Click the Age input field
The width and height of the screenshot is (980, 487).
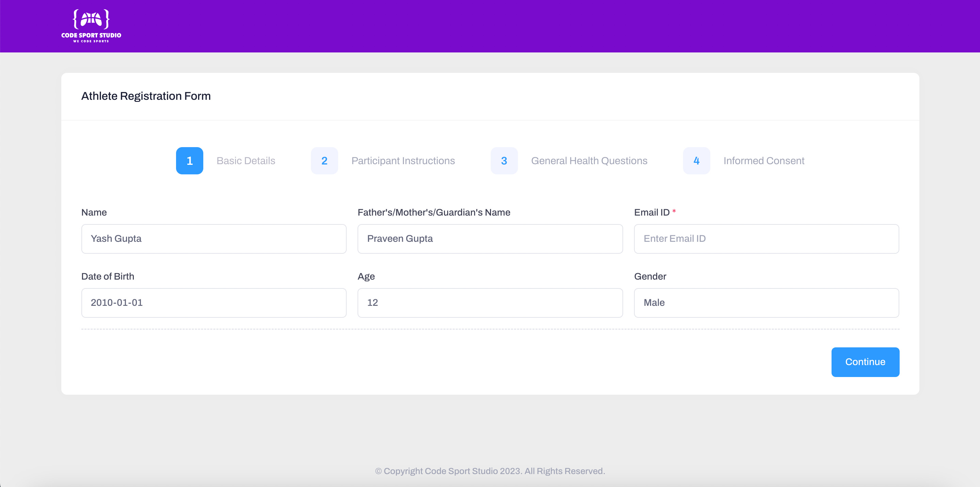coord(490,302)
